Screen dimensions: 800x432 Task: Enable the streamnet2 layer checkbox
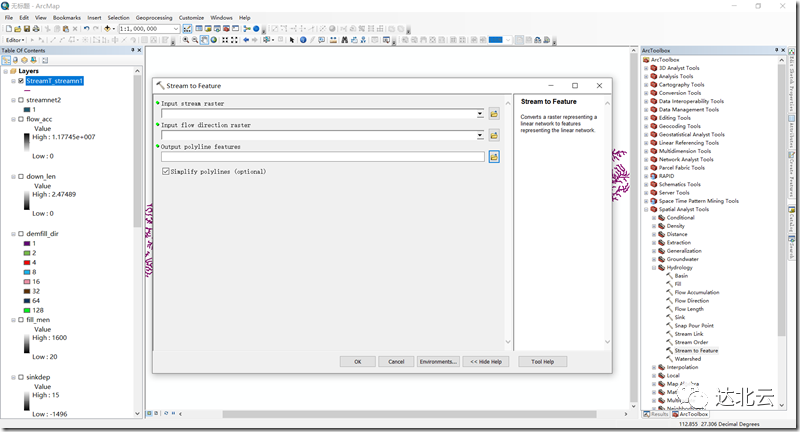pyautogui.click(x=21, y=100)
